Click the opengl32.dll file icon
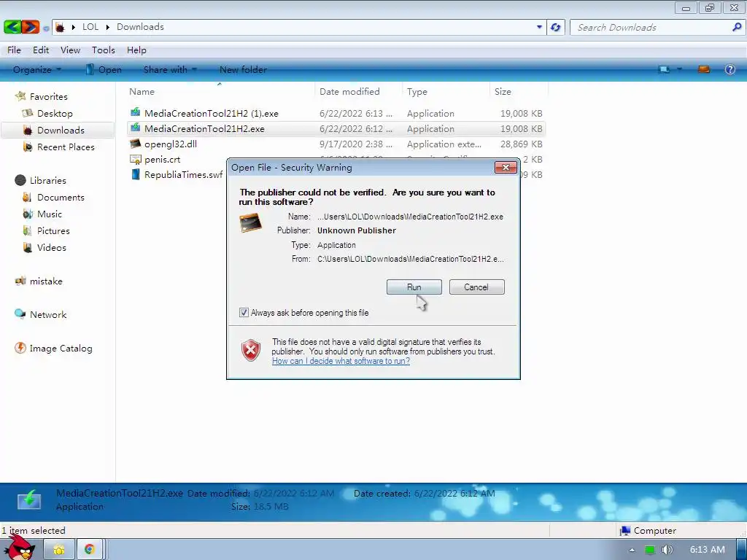The height and width of the screenshot is (560, 747). [135, 144]
